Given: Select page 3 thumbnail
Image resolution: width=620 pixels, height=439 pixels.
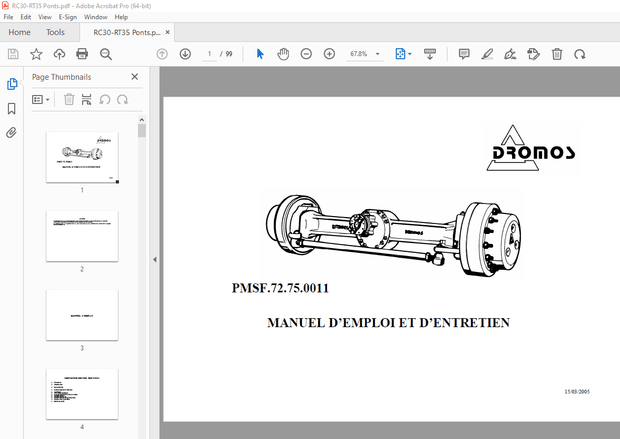Looking at the screenshot, I should point(82,315).
